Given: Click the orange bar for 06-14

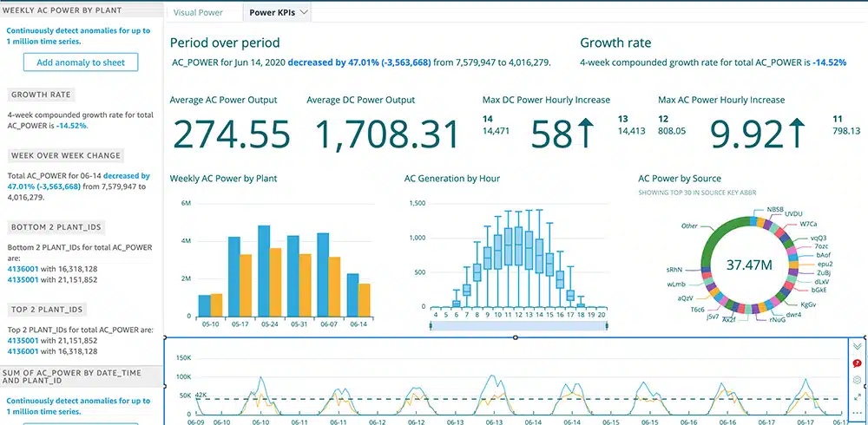Looking at the screenshot, I should pos(365,300).
